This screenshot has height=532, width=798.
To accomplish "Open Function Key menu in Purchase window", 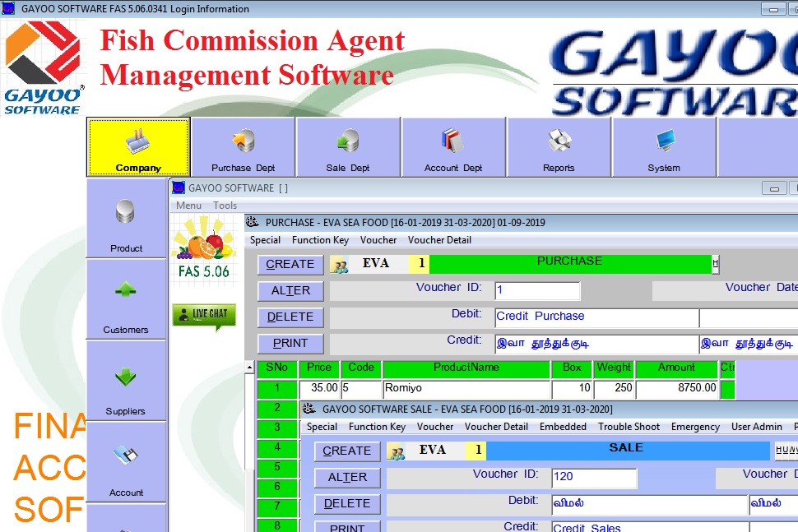I will (x=320, y=240).
